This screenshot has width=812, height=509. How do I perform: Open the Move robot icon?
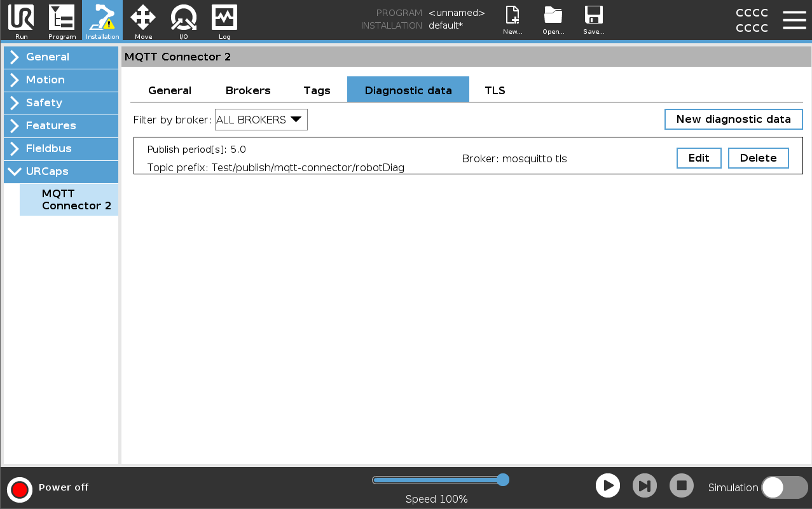click(x=143, y=20)
